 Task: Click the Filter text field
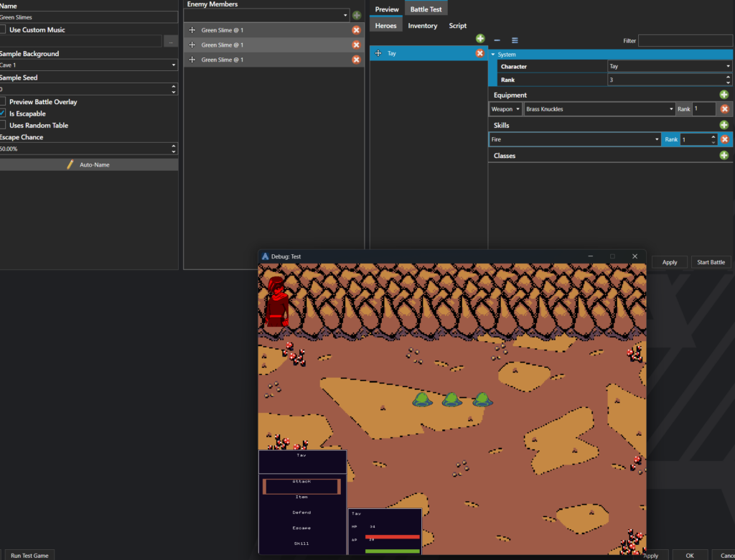point(685,41)
